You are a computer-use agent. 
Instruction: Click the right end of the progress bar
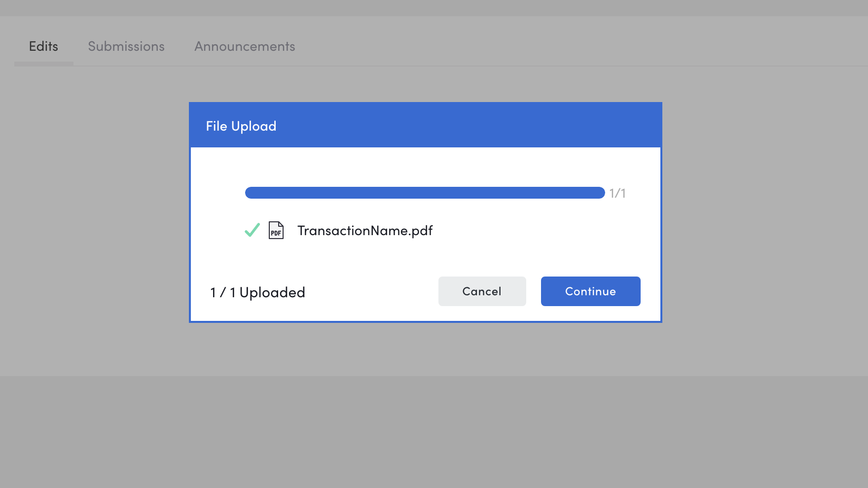(600, 193)
